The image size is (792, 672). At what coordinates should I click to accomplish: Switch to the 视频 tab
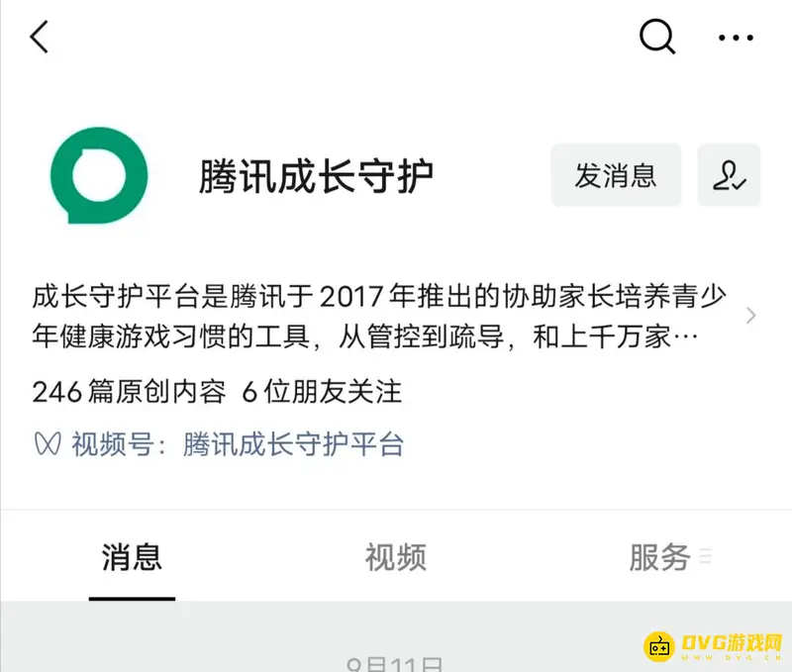(396, 557)
